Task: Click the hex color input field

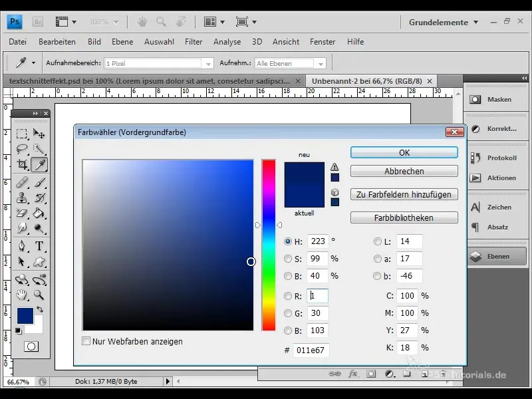Action: click(x=311, y=350)
